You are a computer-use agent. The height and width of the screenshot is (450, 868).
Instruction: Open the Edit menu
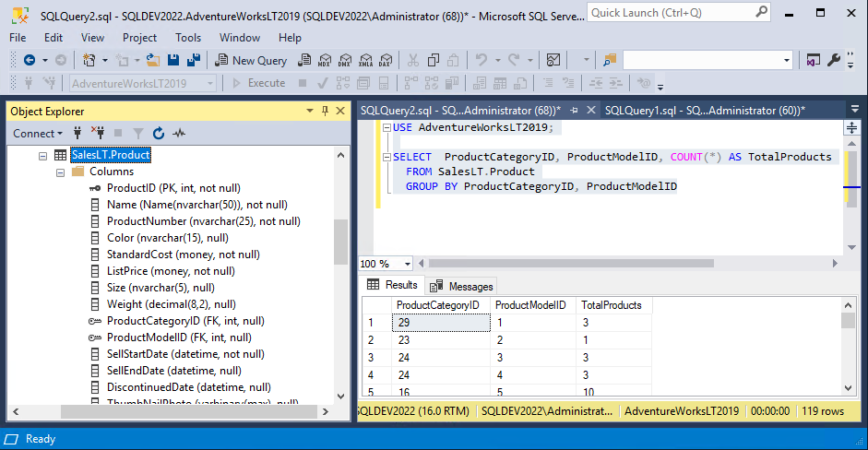coord(54,38)
